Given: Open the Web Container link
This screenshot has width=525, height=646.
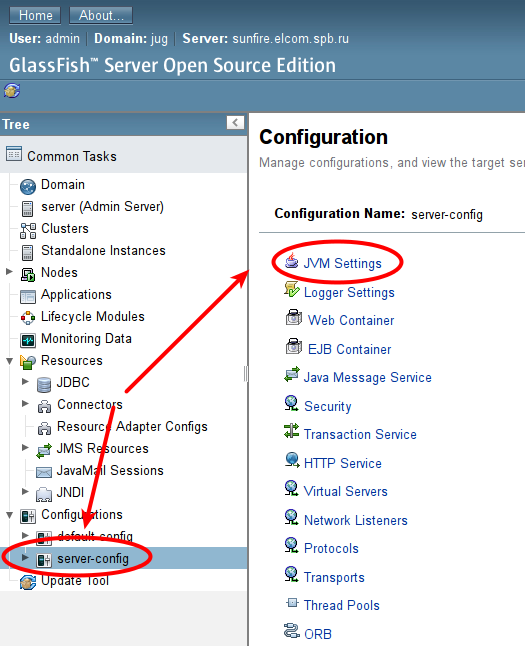Looking at the screenshot, I should click(x=351, y=321).
